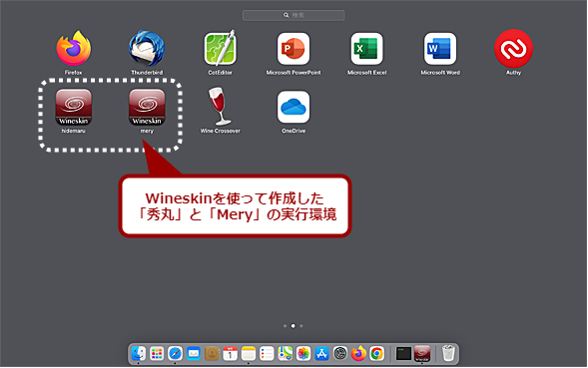Open System Preferences from the Dock

click(x=340, y=353)
